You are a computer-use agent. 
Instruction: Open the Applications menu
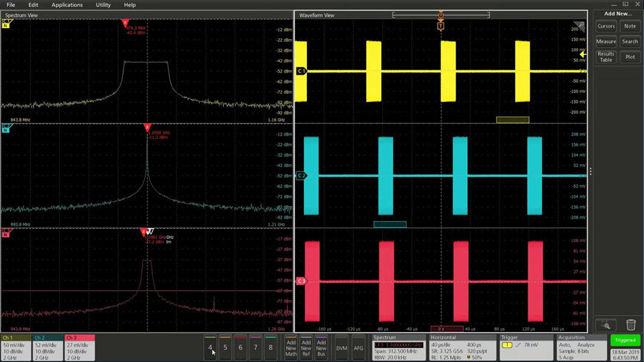67,5
